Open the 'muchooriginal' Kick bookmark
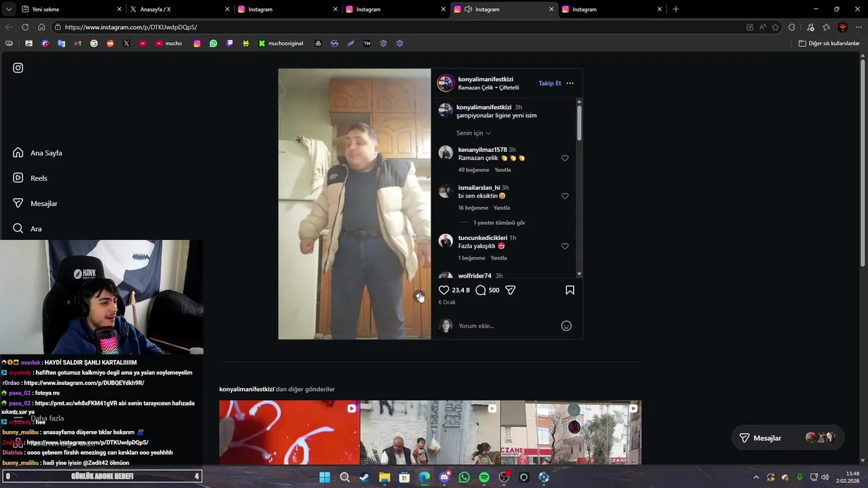This screenshot has height=488, width=868. click(281, 43)
